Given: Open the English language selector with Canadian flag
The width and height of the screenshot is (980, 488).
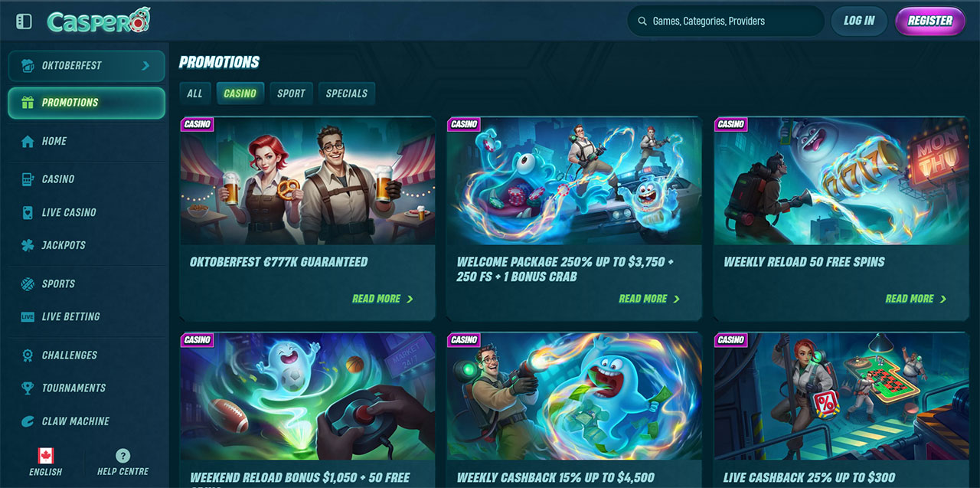Looking at the screenshot, I should (46, 462).
